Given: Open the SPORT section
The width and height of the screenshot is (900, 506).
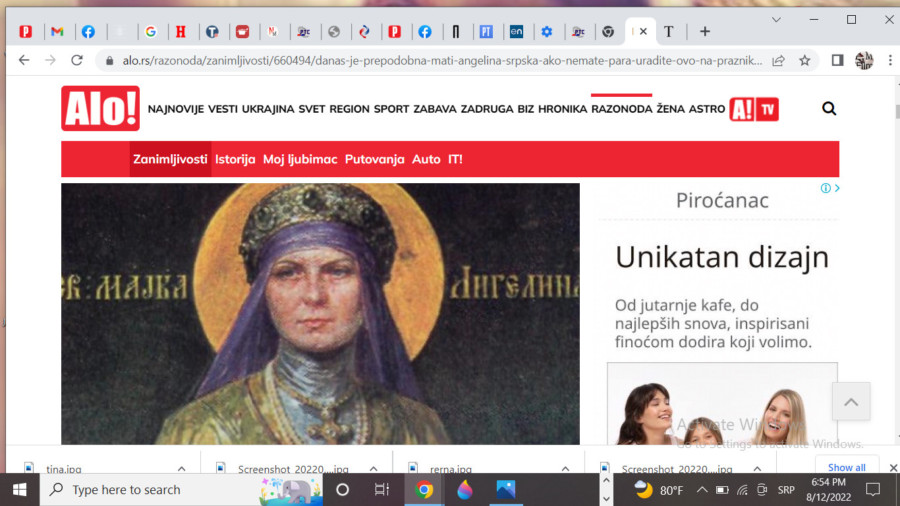Looking at the screenshot, I should click(391, 109).
